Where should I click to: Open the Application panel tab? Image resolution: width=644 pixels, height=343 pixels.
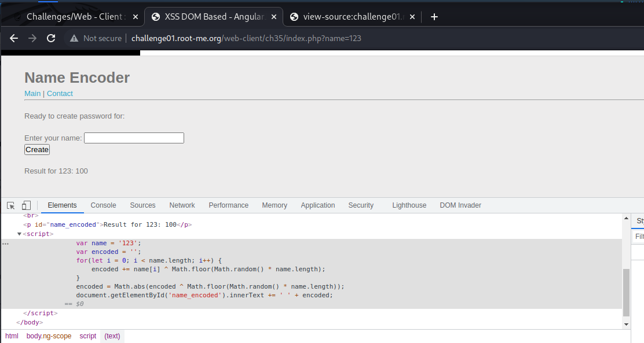pos(317,205)
